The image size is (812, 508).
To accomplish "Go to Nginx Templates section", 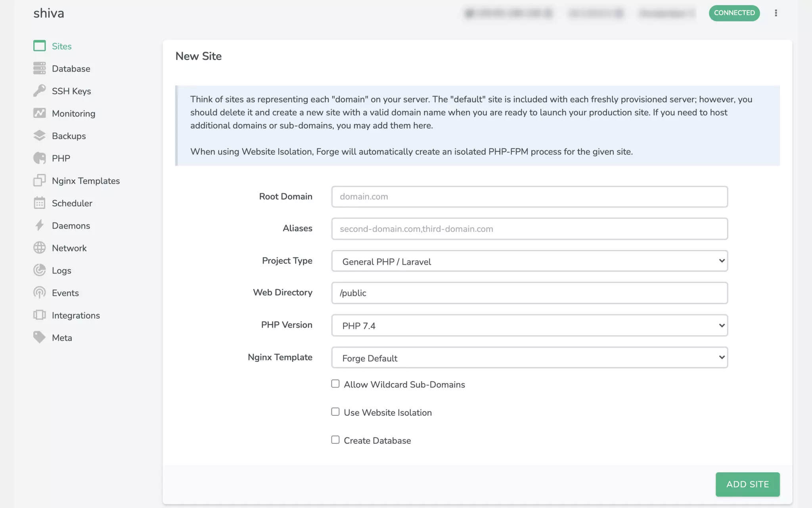I will (x=86, y=181).
